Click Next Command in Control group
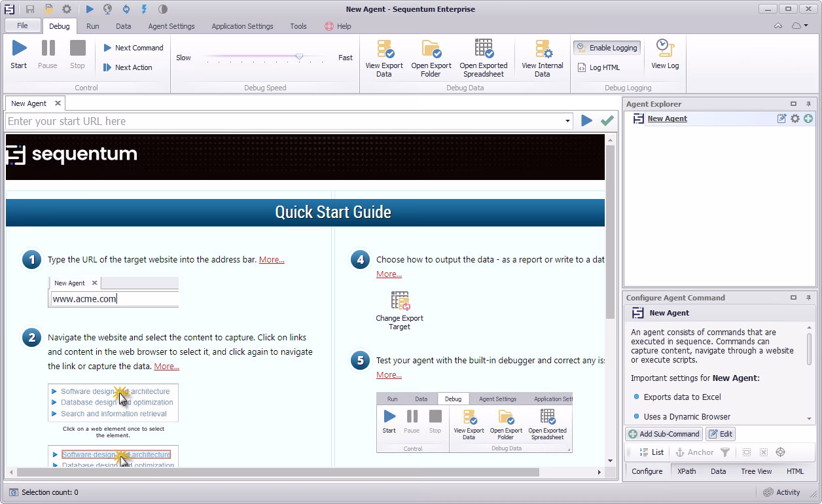This screenshot has width=822, height=504. [134, 48]
